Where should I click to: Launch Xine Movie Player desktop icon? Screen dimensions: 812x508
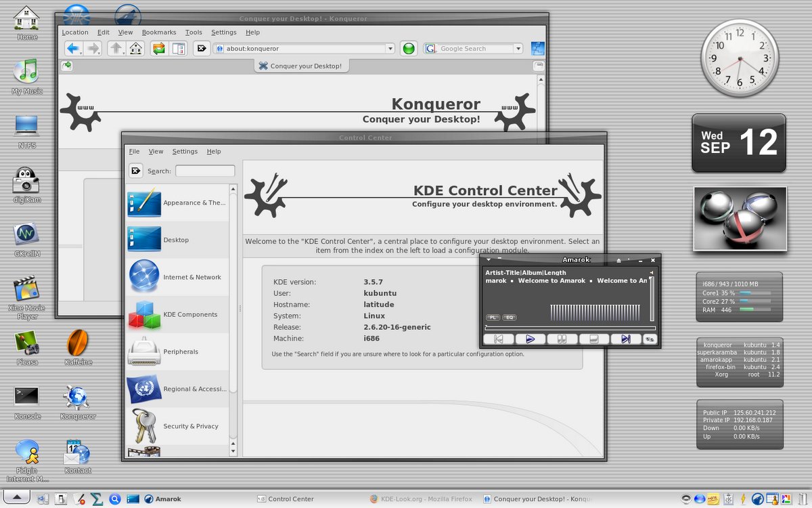pos(27,297)
